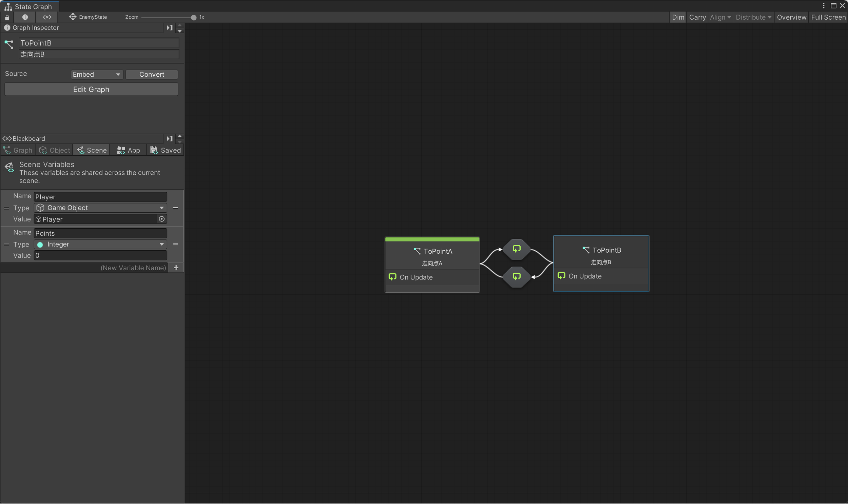
Task: Switch to the Saved variables tab
Action: [x=166, y=150]
